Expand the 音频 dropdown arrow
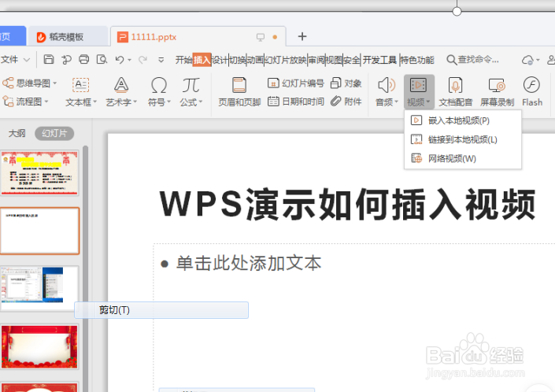 pos(397,102)
